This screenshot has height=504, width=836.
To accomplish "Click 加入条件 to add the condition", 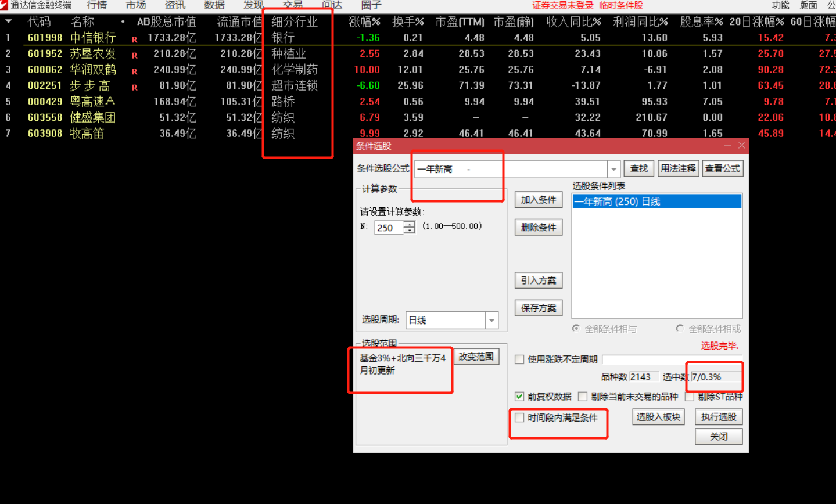I will point(539,200).
